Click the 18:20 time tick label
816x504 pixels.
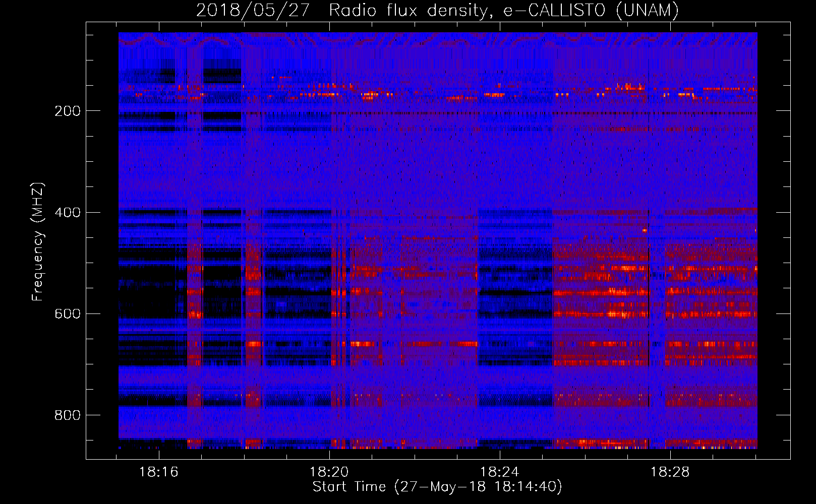tap(329, 472)
